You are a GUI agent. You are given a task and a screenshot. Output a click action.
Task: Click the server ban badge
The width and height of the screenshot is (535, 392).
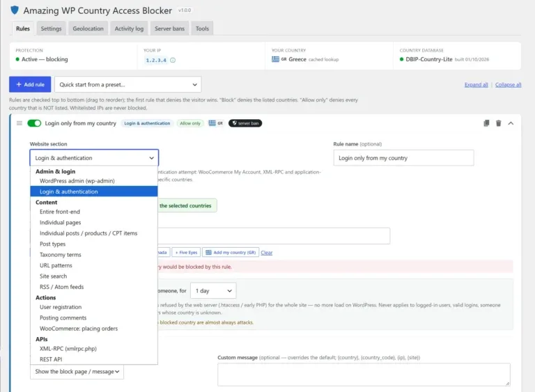245,123
